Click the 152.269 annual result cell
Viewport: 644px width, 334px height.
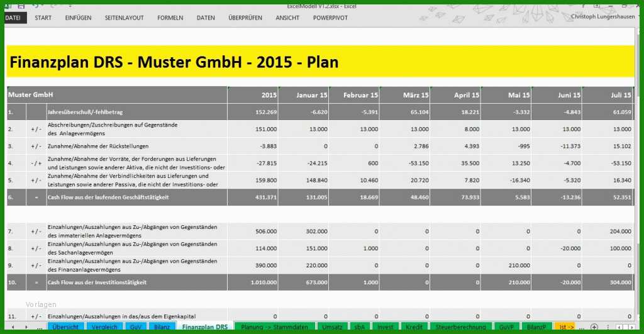click(x=253, y=112)
